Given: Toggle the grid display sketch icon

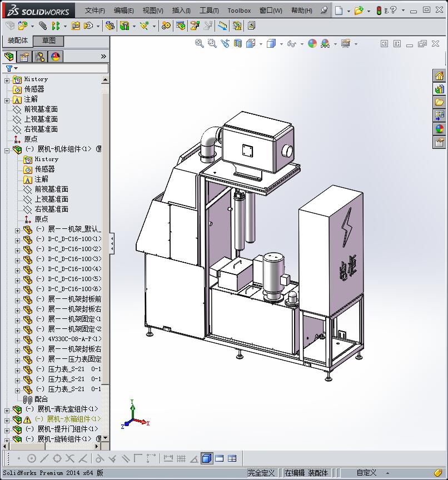Looking at the screenshot, I should point(181,458).
